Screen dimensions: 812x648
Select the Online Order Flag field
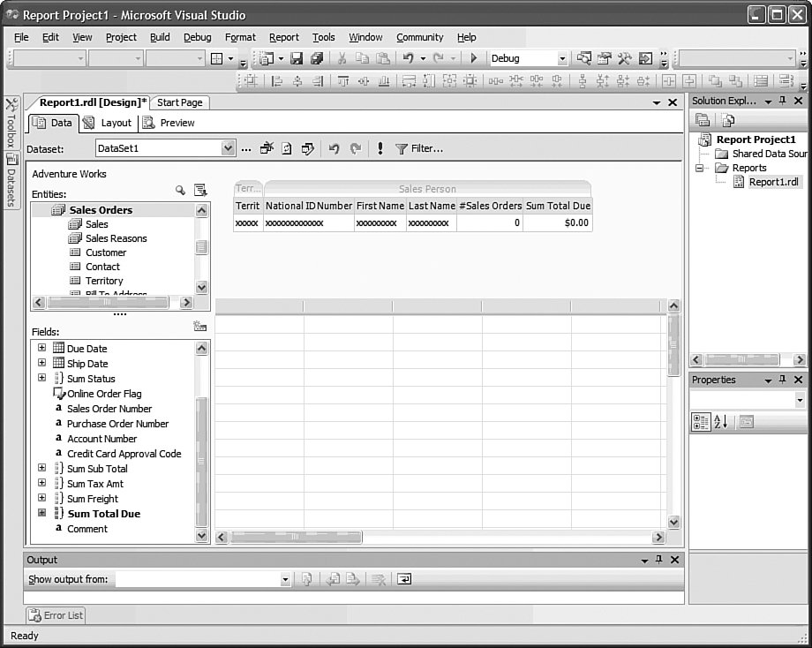[x=104, y=394]
